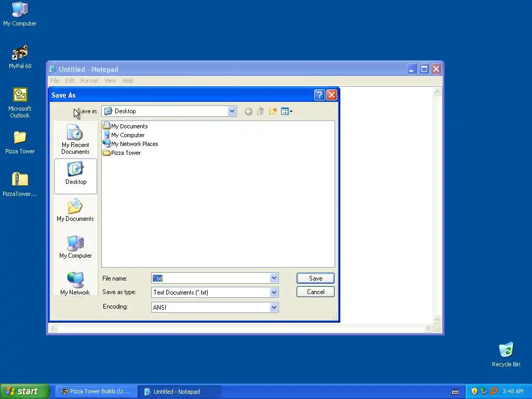Open Microsoft Outlook desktop icon

pyautogui.click(x=20, y=103)
